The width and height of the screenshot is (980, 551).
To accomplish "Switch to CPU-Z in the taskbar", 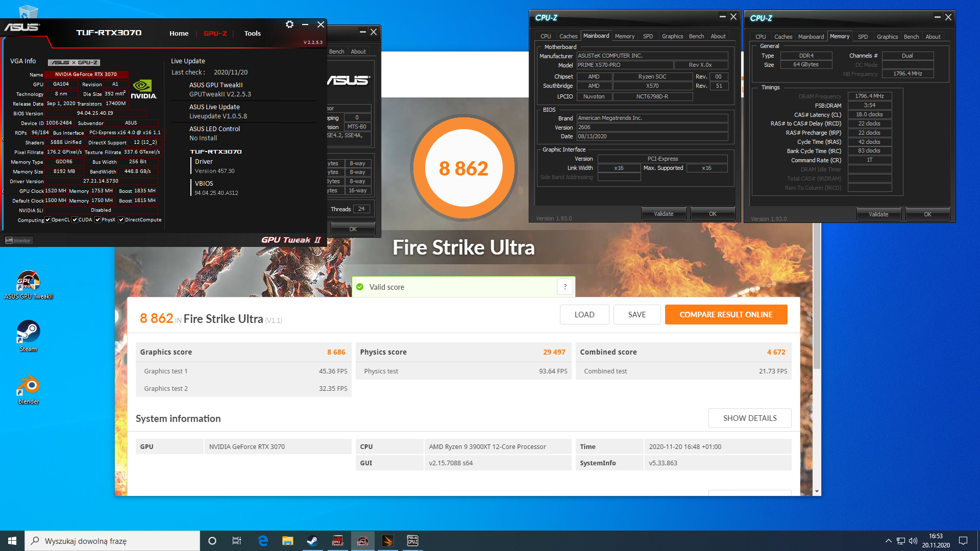I will pos(412,541).
